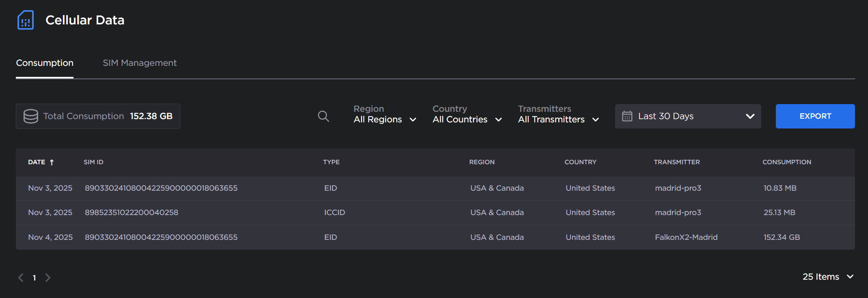The height and width of the screenshot is (298, 868).
Task: Go to next page with right arrow
Action: point(48,278)
